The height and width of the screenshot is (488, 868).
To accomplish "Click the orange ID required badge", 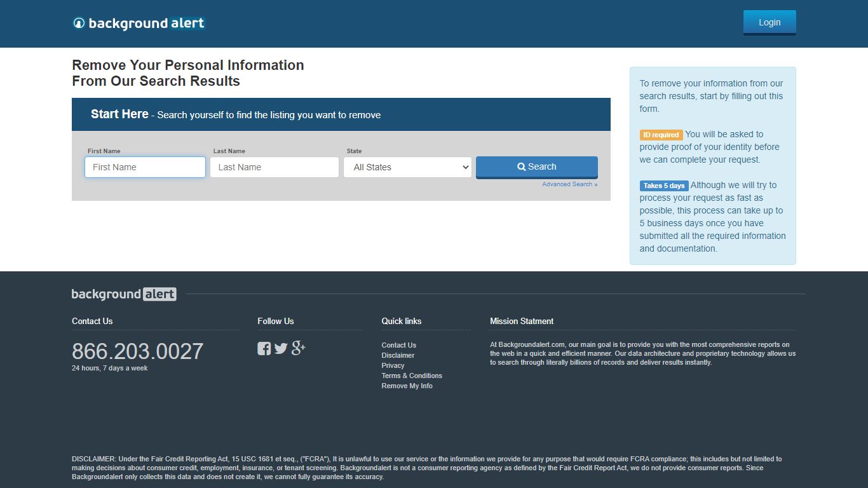I will tap(661, 135).
